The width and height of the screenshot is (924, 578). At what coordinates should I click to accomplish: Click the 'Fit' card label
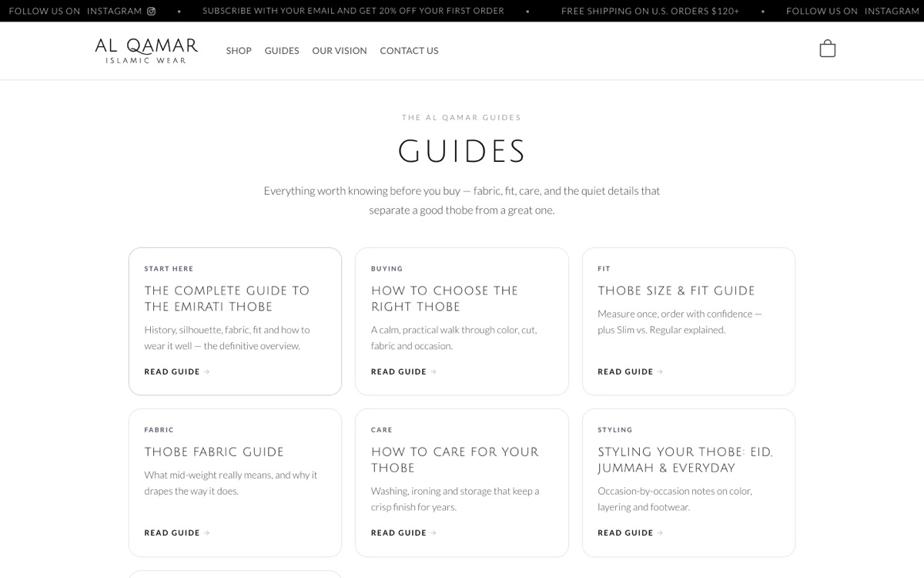604,269
